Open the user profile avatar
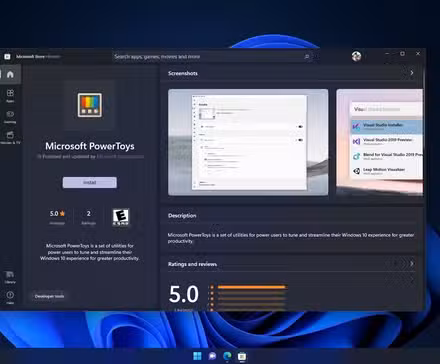 click(x=356, y=56)
